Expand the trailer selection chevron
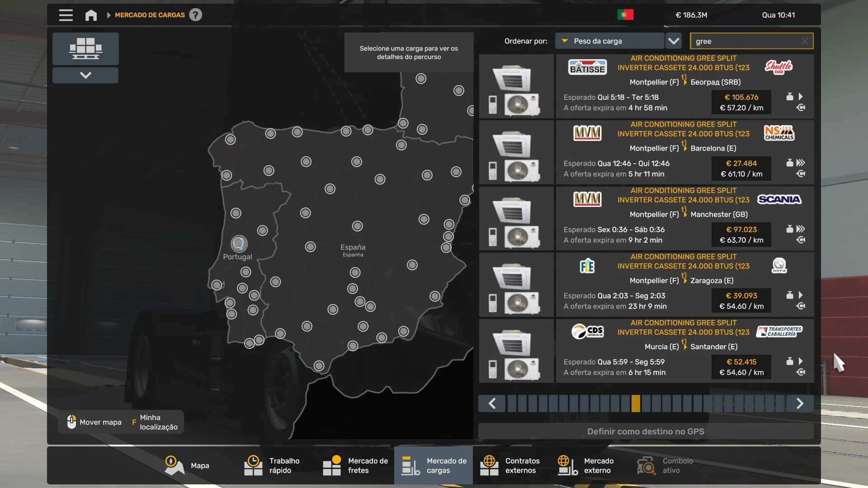Viewport: 868px width, 488px height. point(85,75)
